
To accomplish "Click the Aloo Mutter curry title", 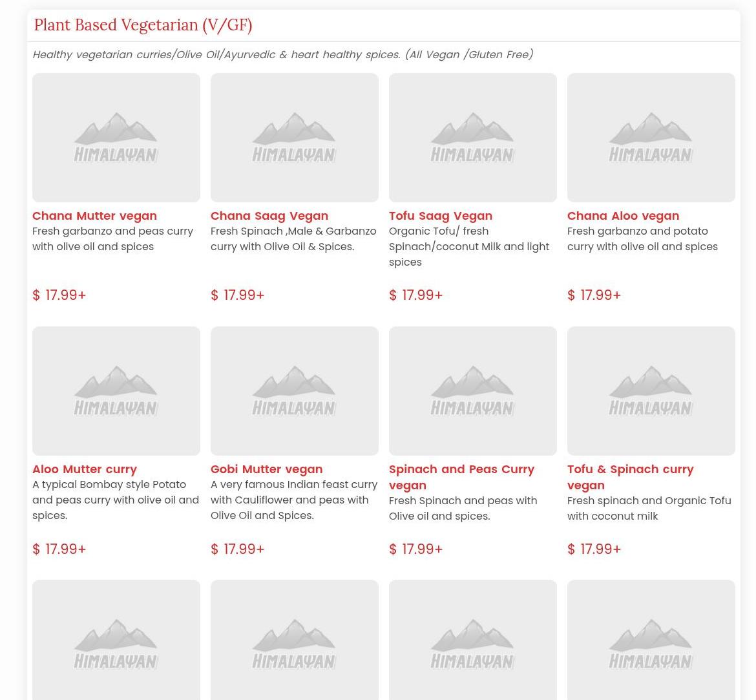I will click(x=85, y=469).
